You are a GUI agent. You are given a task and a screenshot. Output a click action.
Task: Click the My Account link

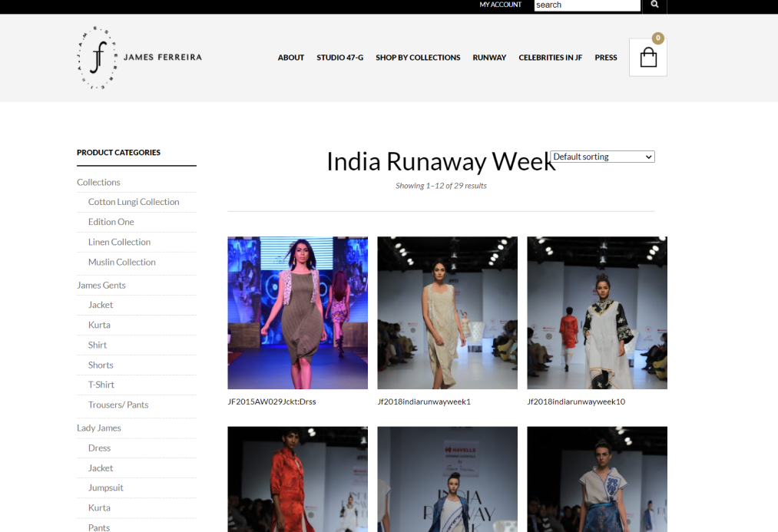click(x=500, y=5)
